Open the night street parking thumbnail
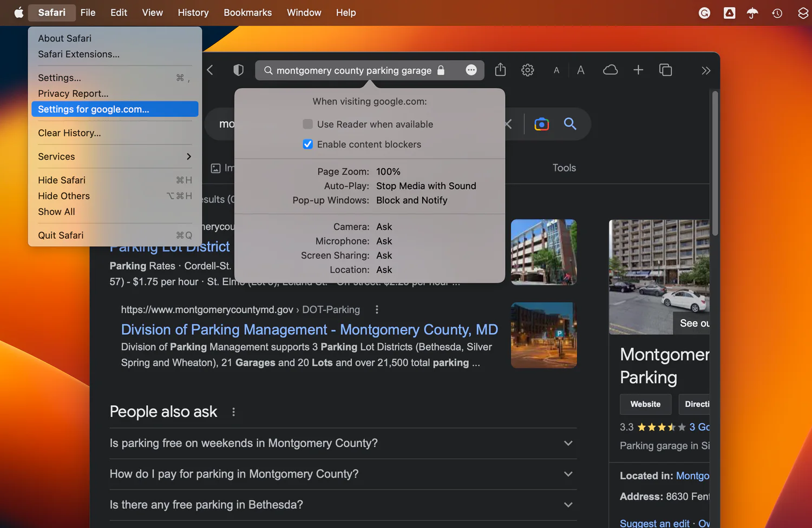The width and height of the screenshot is (812, 528). [x=543, y=335]
